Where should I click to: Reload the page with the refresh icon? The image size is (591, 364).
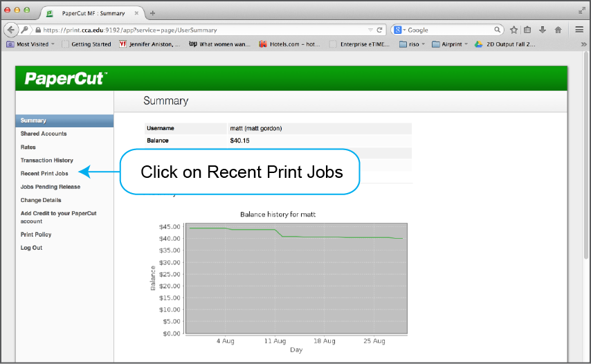tap(379, 30)
